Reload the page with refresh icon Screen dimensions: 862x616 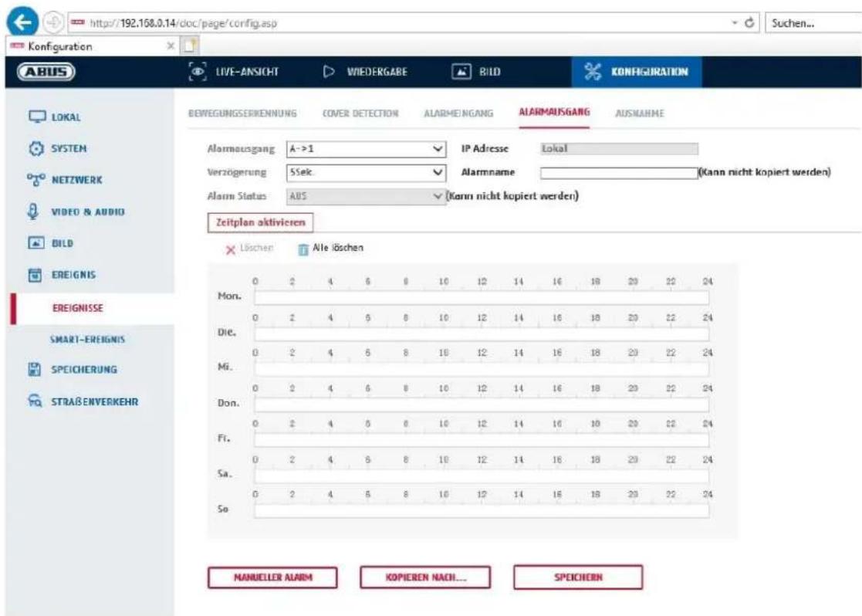point(749,23)
